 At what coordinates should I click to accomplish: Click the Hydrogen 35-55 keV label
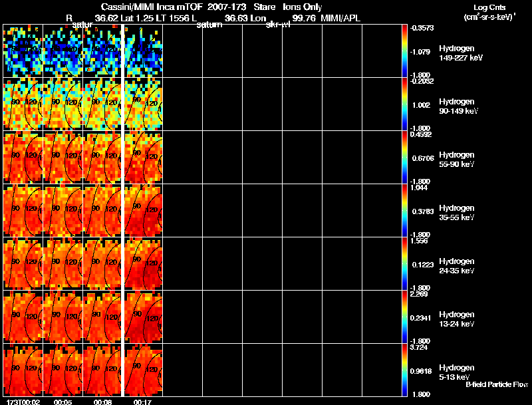457,212
